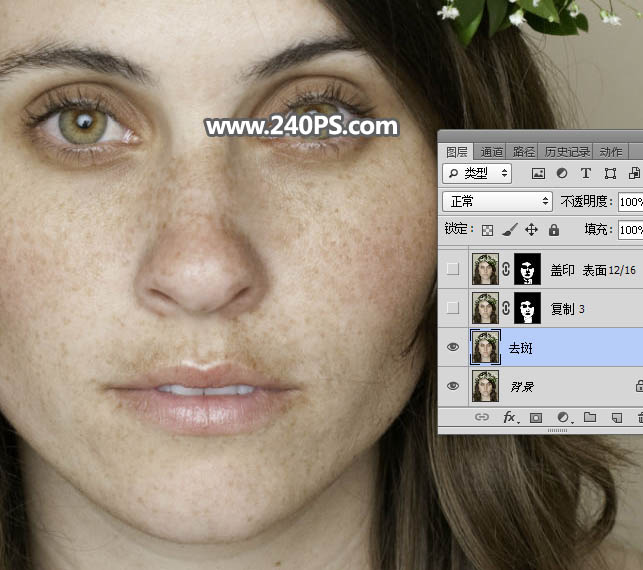This screenshot has height=570, width=643.
Task: Create a new layer group
Action: pyautogui.click(x=590, y=417)
